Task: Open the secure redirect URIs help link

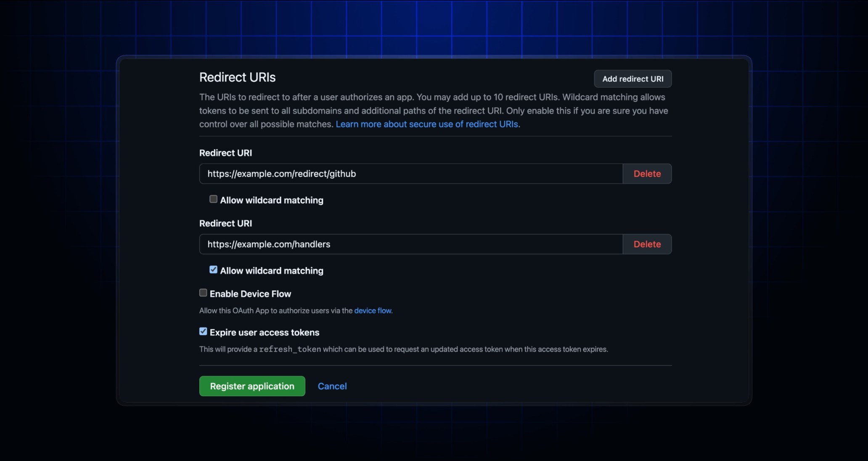Action: point(427,124)
